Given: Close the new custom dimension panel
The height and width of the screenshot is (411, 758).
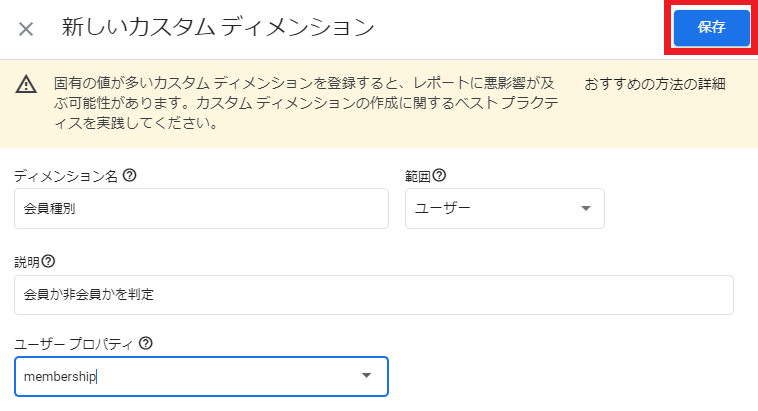Looking at the screenshot, I should tap(26, 28).
